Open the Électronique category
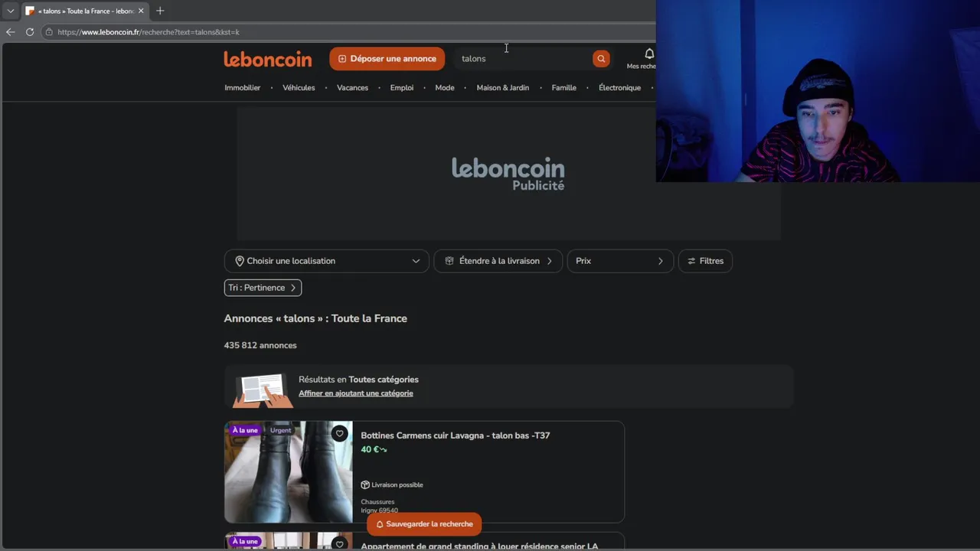 [x=620, y=88]
